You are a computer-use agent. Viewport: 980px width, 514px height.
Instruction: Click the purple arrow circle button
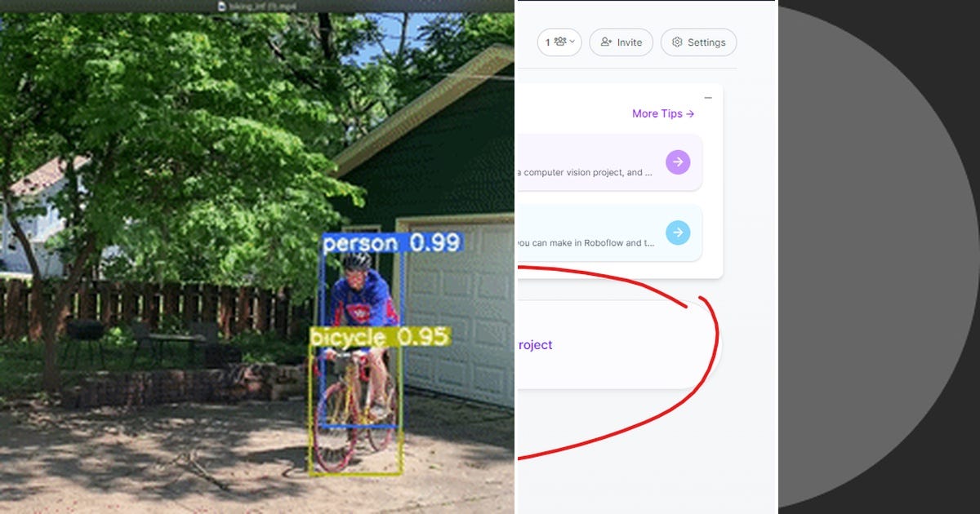point(678,162)
